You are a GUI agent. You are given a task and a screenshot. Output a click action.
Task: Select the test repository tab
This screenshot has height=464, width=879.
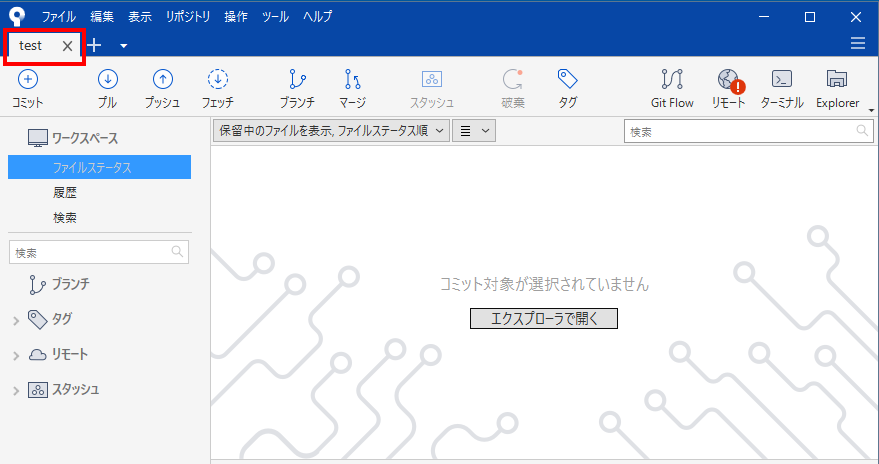click(x=31, y=45)
